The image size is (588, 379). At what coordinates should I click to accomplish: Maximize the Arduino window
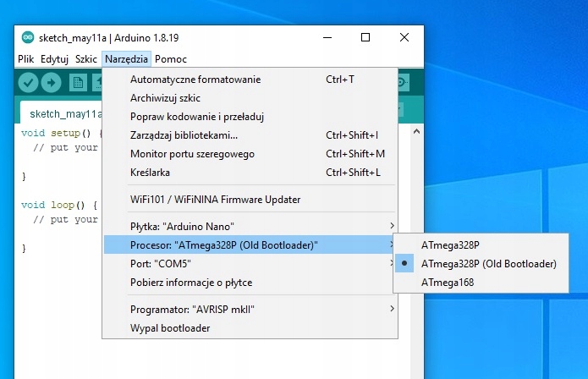pyautogui.click(x=365, y=37)
